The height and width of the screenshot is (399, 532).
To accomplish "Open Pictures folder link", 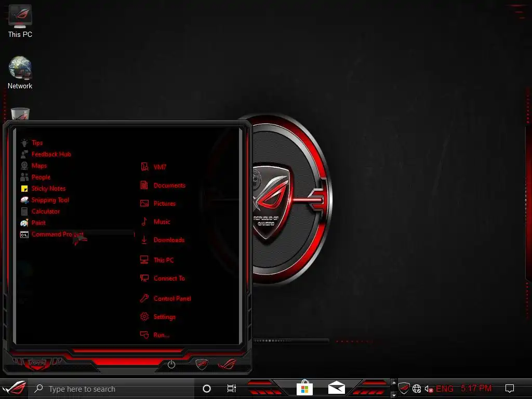I will point(158,204).
